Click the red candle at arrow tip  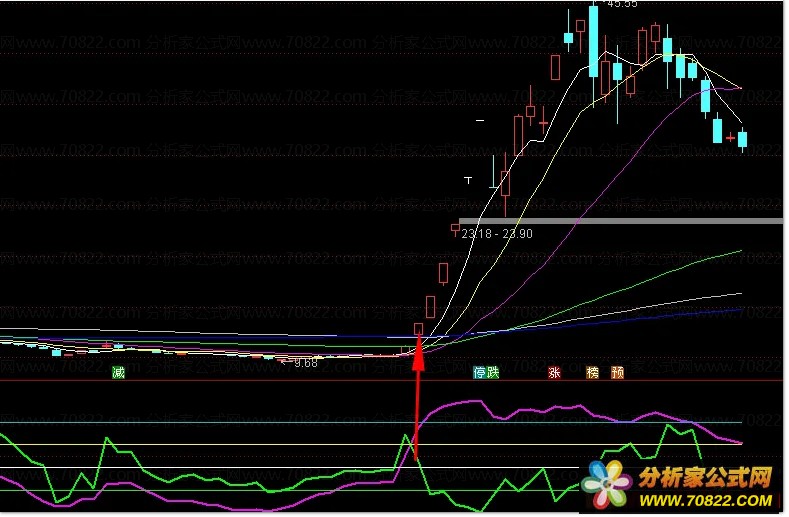tap(418, 329)
